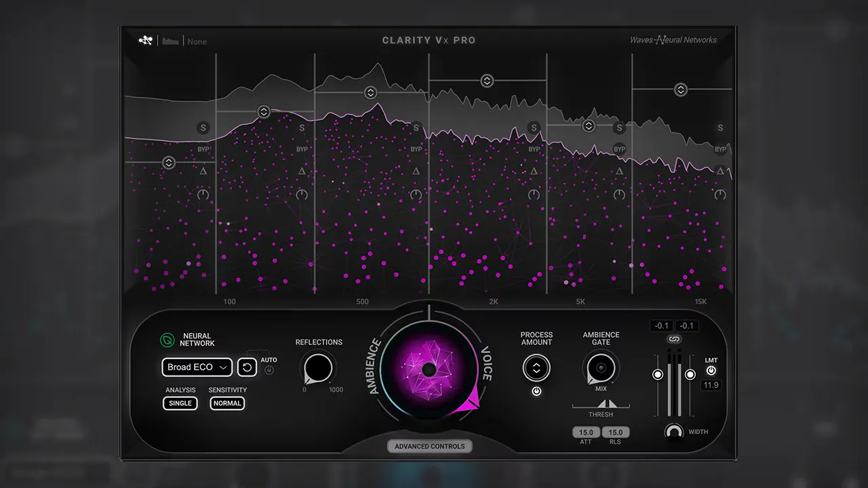This screenshot has height=488, width=868.
Task: Click the SINGLE analysis mode button
Action: 180,403
